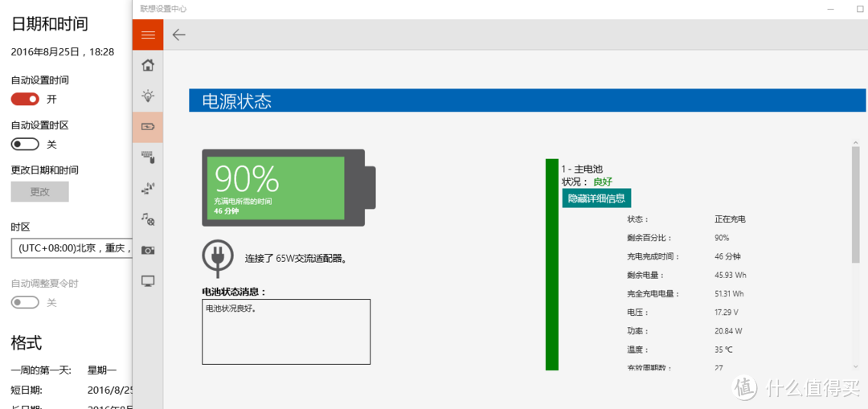Viewport: 868px width, 409px height.
Task: Select the 35 ℃ temperature value
Action: [723, 350]
